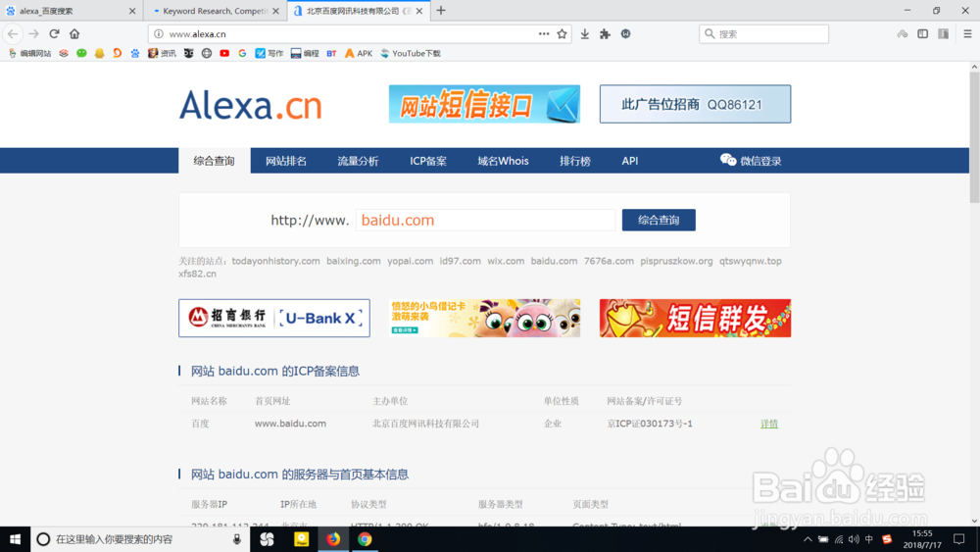Open the 详情 link for ICP record
Viewport: 980px width, 552px height.
pos(769,424)
